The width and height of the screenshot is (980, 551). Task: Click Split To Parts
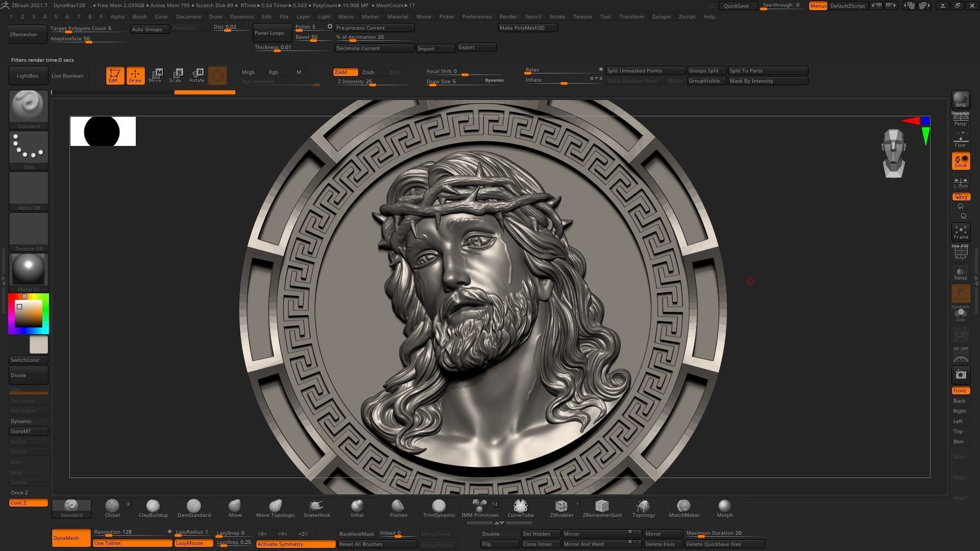[768, 70]
